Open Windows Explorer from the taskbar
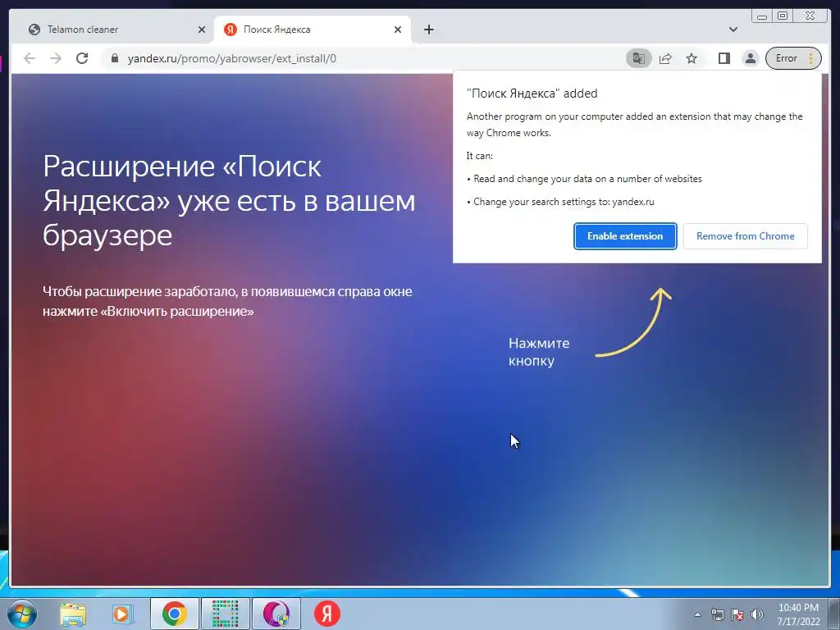 click(73, 614)
